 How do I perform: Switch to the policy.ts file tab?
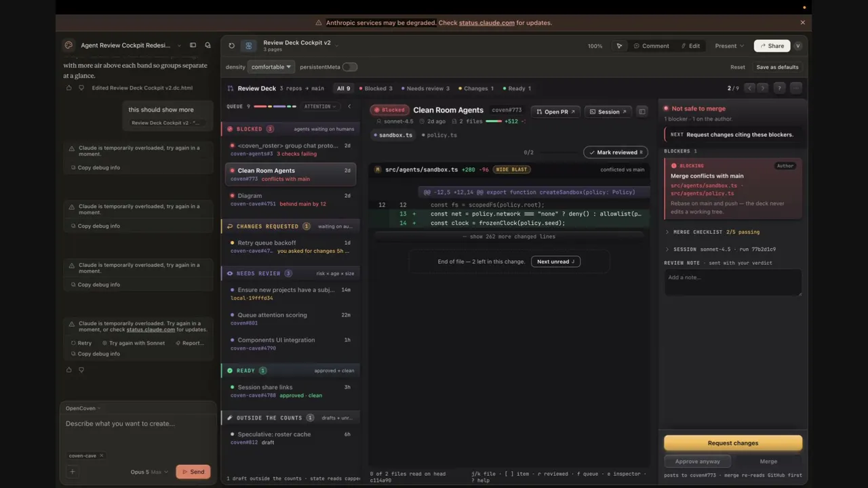(x=439, y=135)
